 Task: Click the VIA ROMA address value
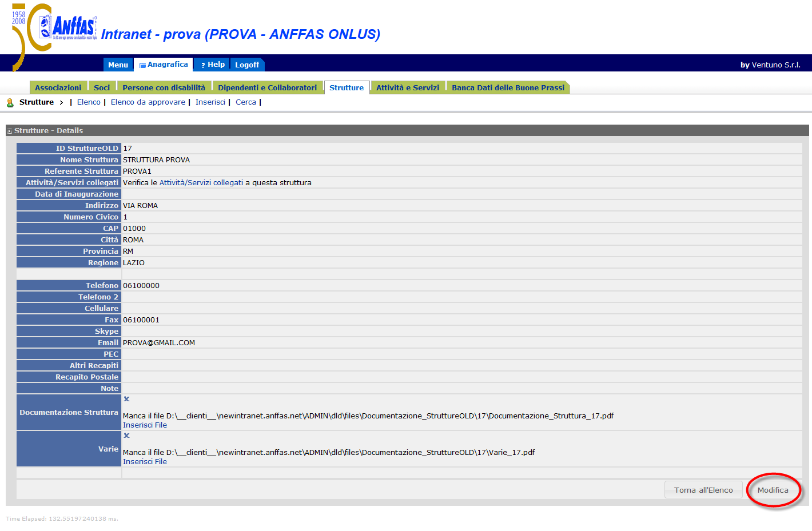(x=140, y=206)
